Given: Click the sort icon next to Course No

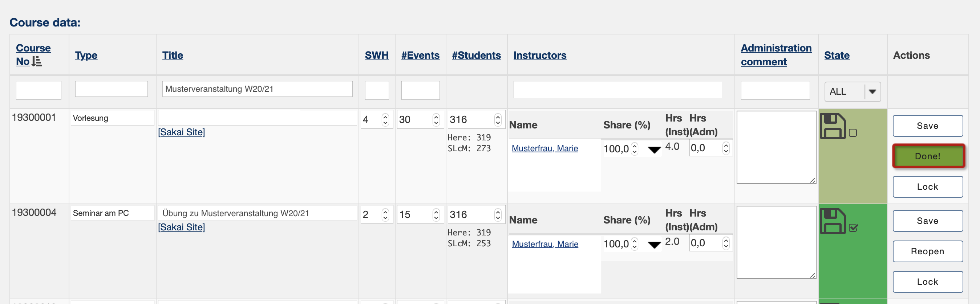Looking at the screenshot, I should tap(37, 61).
